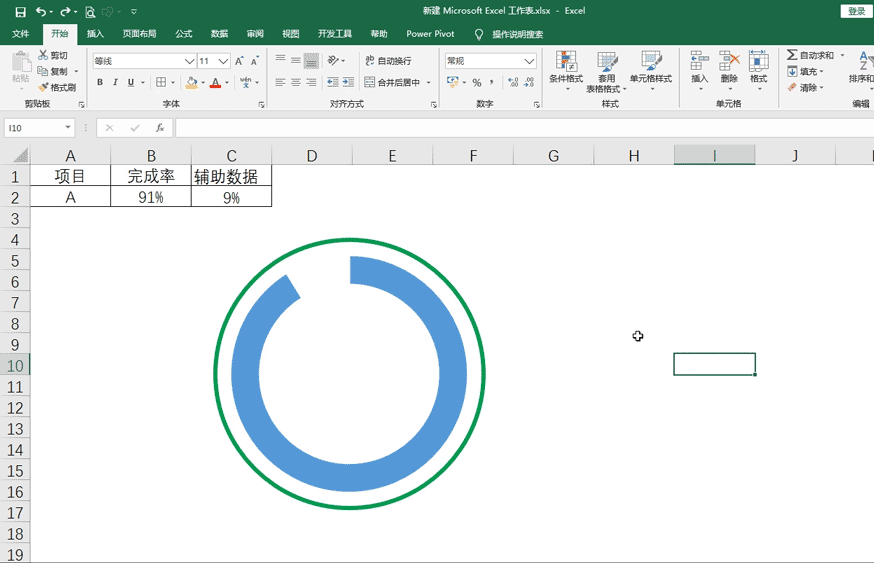Click the Cut (剪切) scissors icon

point(43,55)
